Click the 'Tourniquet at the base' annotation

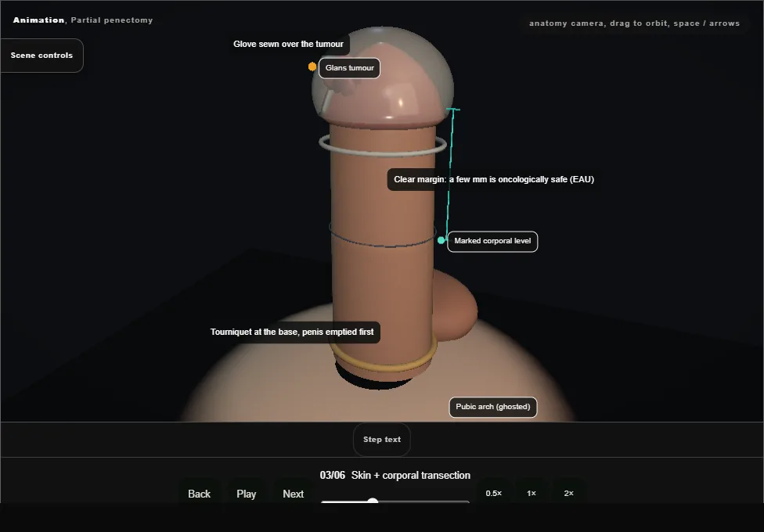click(x=292, y=332)
